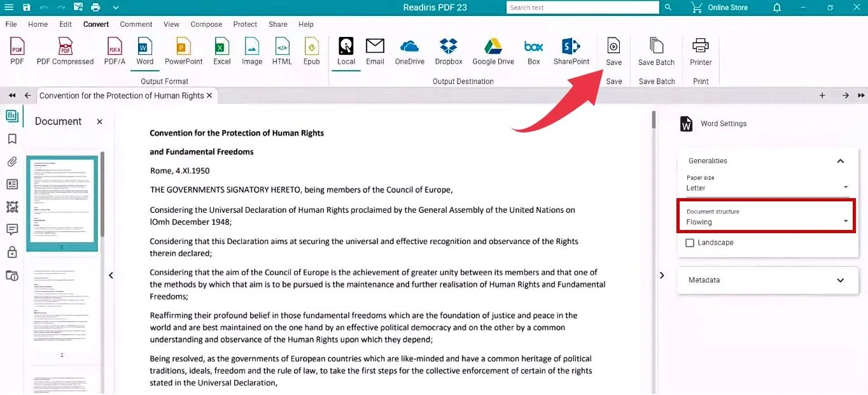868x395 pixels.
Task: Click the save disk icon in title bar
Action: point(26,8)
